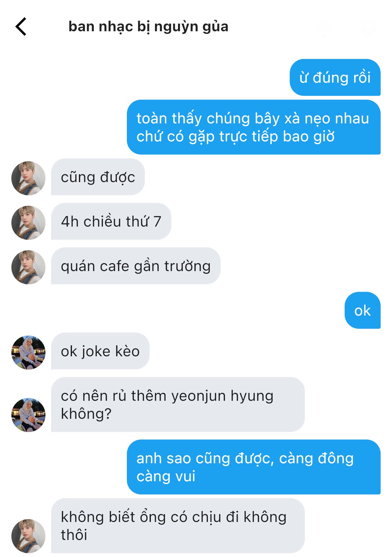Viewport: 392px width, 557px height.
Task: Tap the 'toàn thấy chúng bây xà nẹo' bubble
Action: (x=254, y=127)
